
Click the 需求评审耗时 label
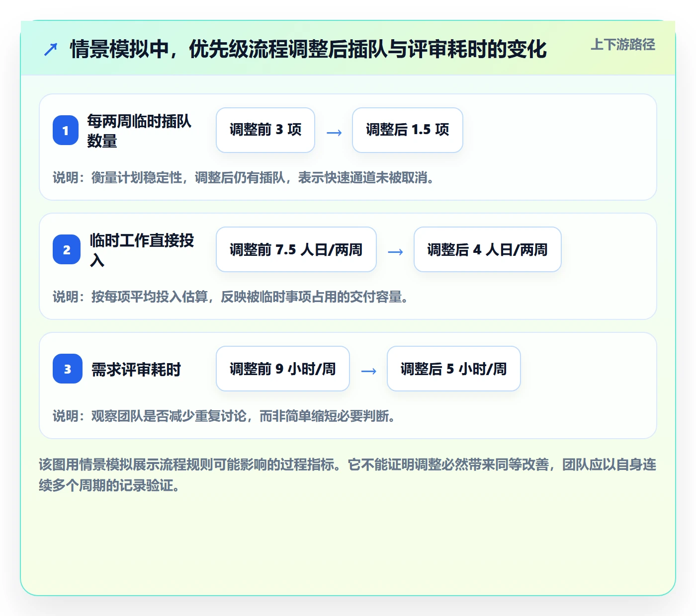pyautogui.click(x=136, y=369)
